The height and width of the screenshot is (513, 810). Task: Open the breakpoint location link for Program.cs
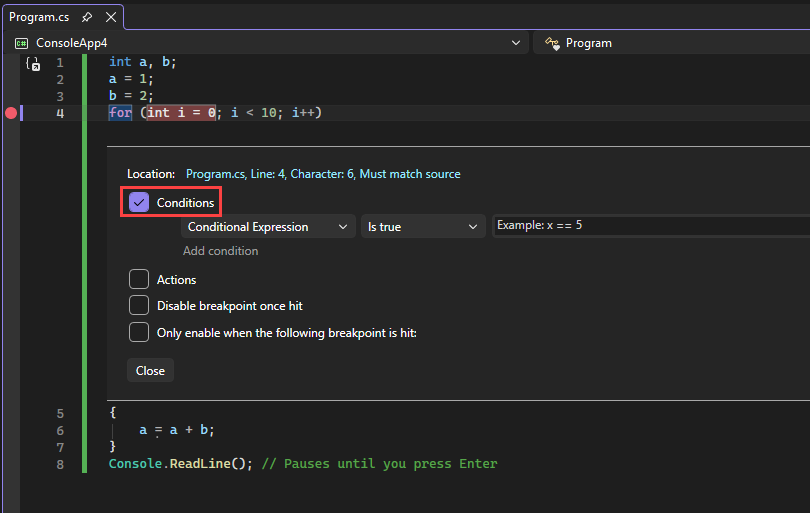pos(323,174)
